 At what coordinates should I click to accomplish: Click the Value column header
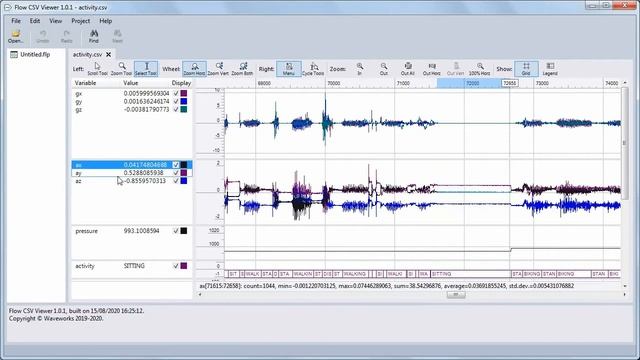[x=131, y=83]
